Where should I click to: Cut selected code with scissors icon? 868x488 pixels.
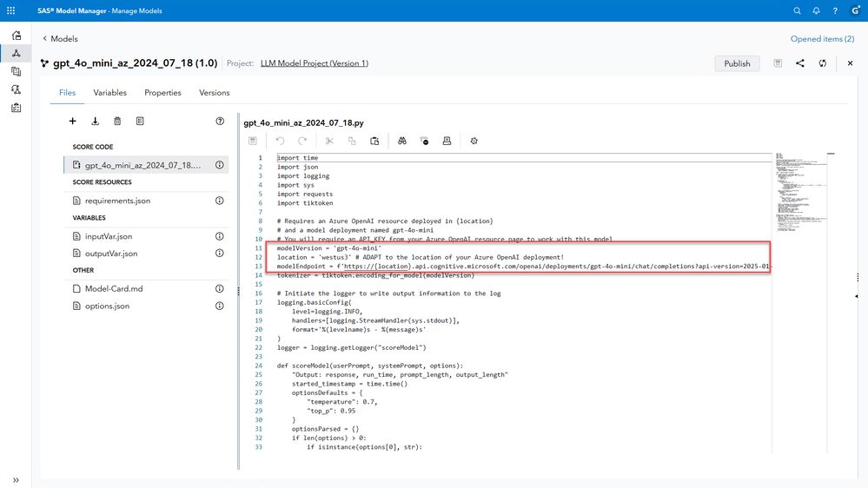(x=329, y=141)
